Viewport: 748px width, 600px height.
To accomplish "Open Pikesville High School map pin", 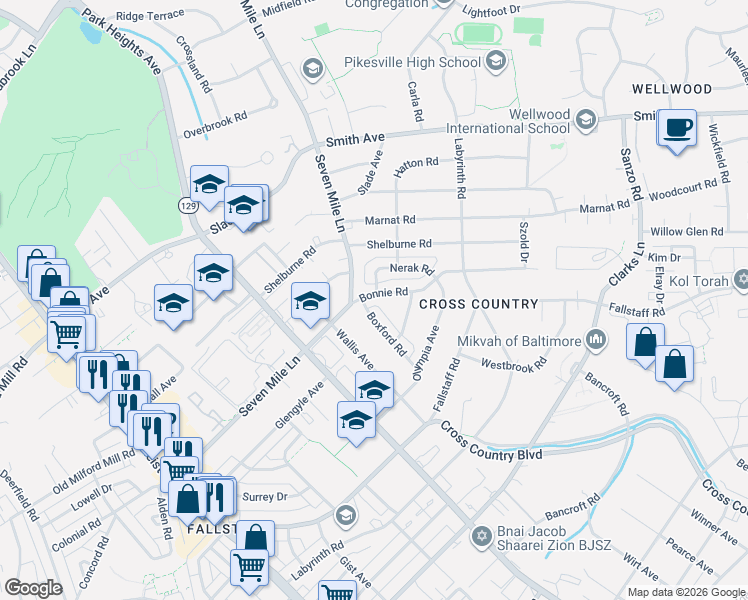I will click(x=496, y=62).
